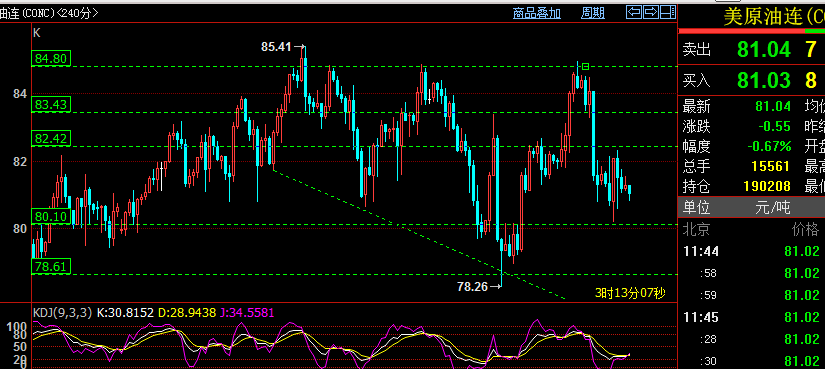Select the 84.80 price line label
This screenshot has height=369, width=825.
click(x=51, y=58)
